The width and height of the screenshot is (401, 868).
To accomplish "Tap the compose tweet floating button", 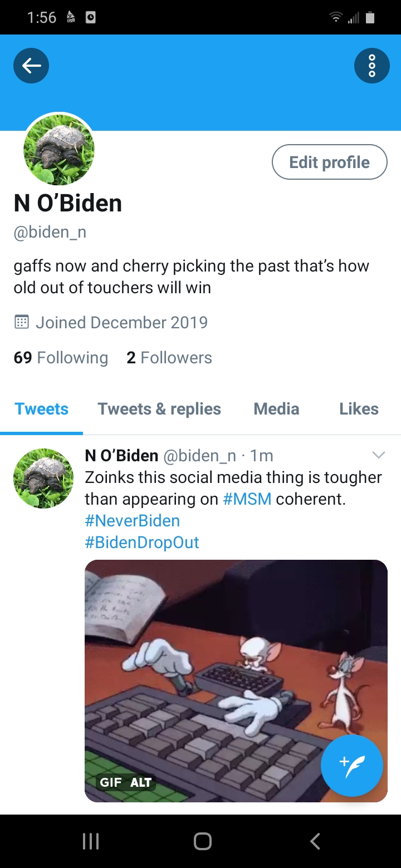I will click(x=352, y=766).
